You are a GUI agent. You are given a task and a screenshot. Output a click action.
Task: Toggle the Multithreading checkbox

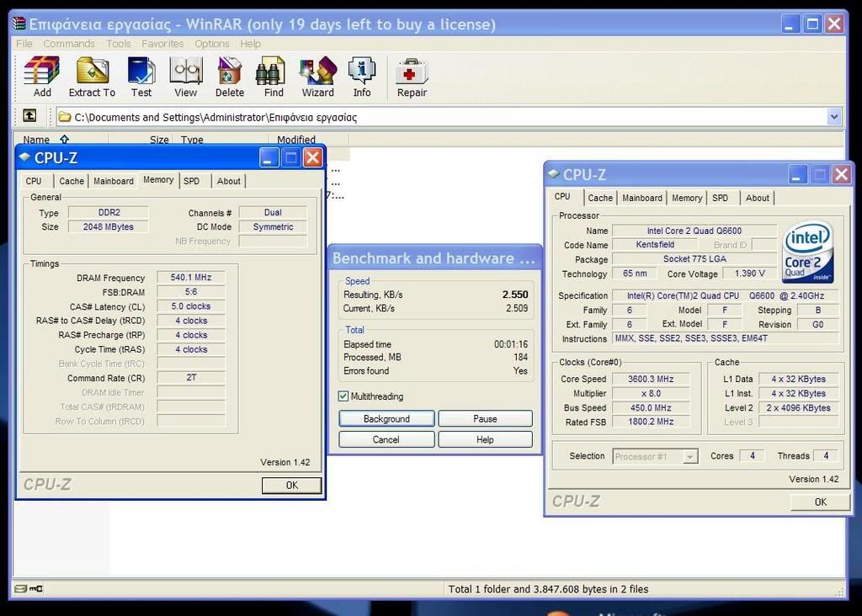click(x=343, y=396)
